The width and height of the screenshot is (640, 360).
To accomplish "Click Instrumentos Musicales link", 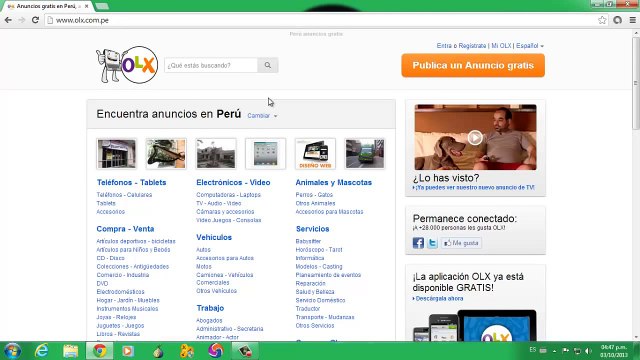I will pos(127,309).
